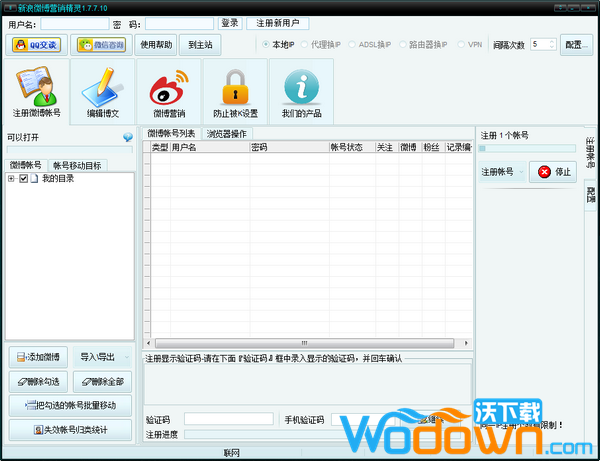Screen dimensions: 600x461
Task: Click the account list horizontal scrollbar
Action: [x=306, y=342]
